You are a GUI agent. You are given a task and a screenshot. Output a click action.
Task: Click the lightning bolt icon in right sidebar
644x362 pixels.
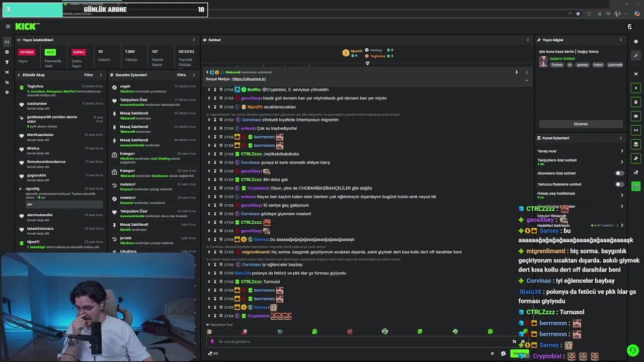pos(636,88)
